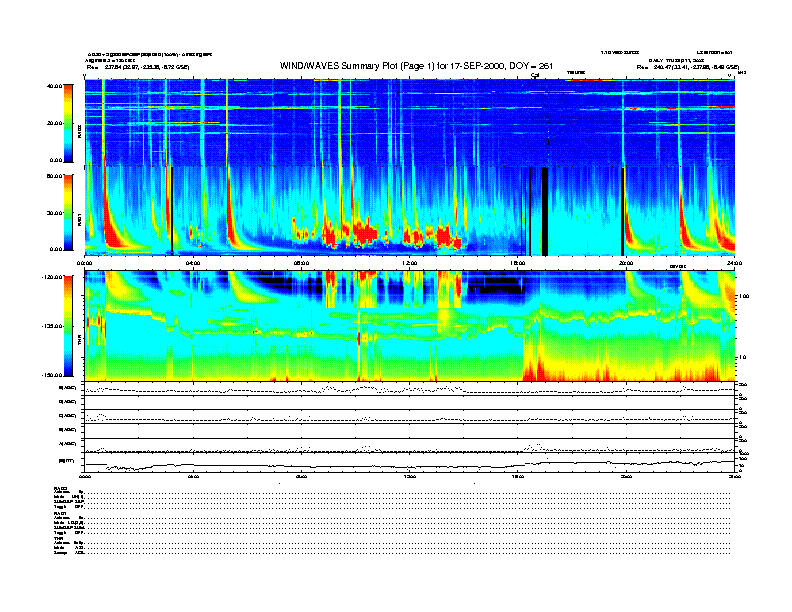Click the 60.00 label on RAD1 scale

(x=54, y=176)
